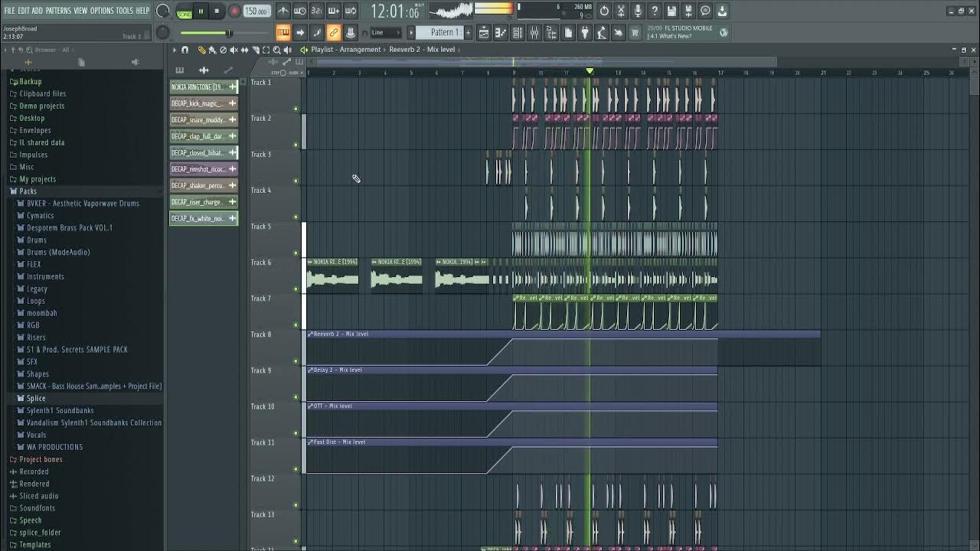Screen dimensions: 980x551
Task: Select DECAP_kick_magic clip in picker
Action: point(204,103)
